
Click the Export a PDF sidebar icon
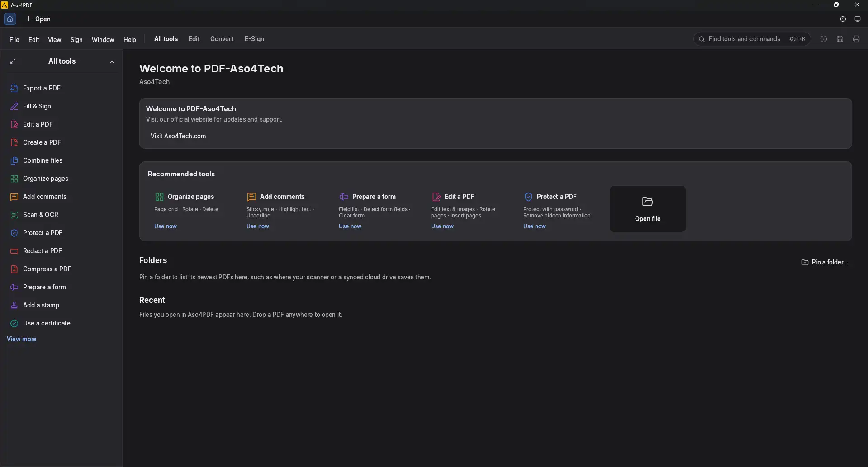[14, 88]
